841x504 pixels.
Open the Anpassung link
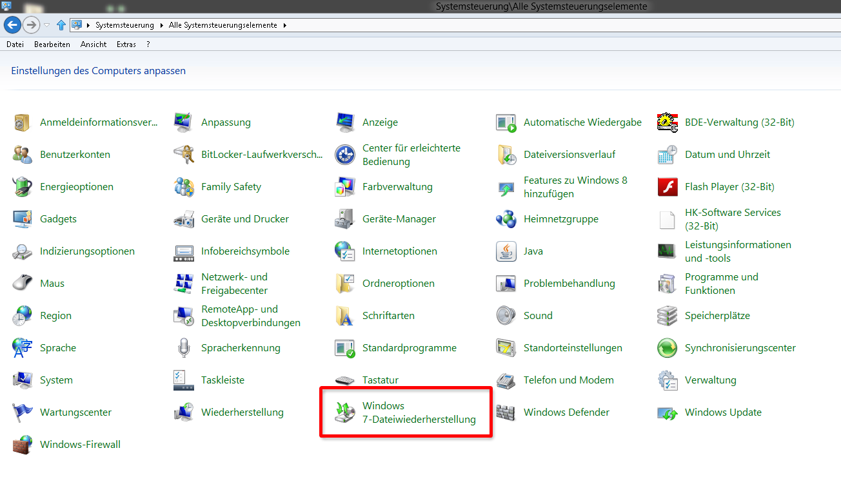226,122
